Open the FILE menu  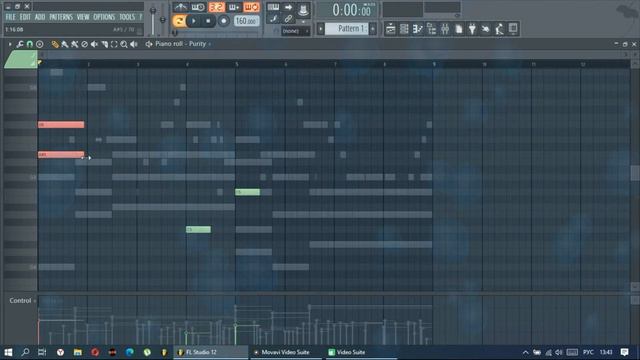[10, 17]
